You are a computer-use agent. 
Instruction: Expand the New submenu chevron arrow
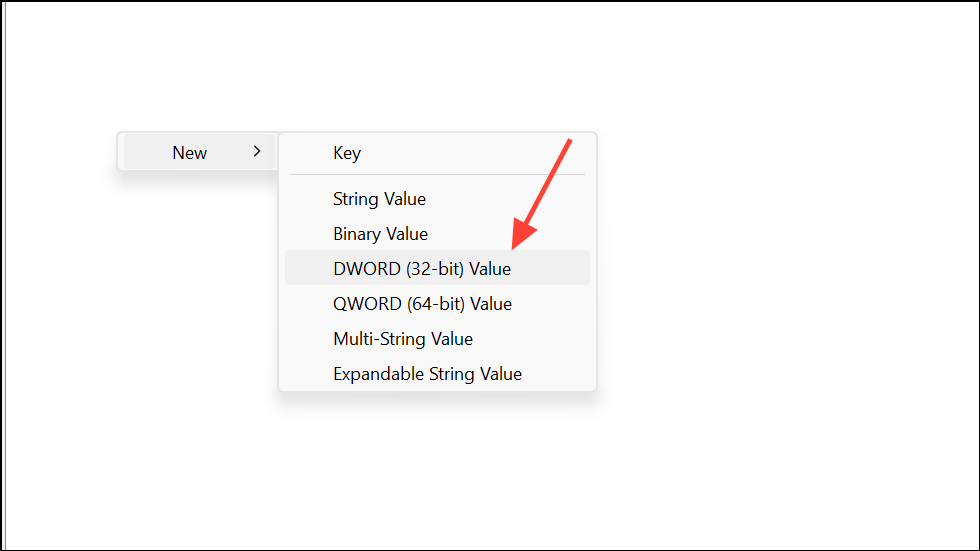pyautogui.click(x=257, y=152)
